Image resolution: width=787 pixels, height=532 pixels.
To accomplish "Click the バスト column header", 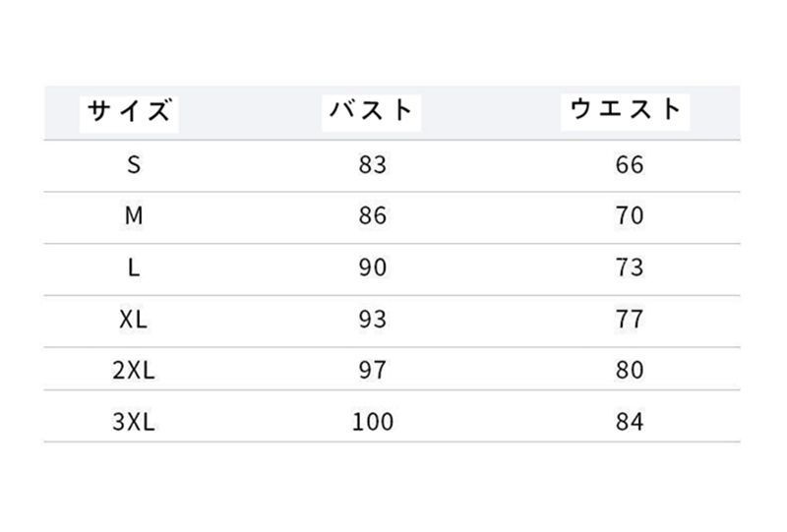I will click(372, 110).
